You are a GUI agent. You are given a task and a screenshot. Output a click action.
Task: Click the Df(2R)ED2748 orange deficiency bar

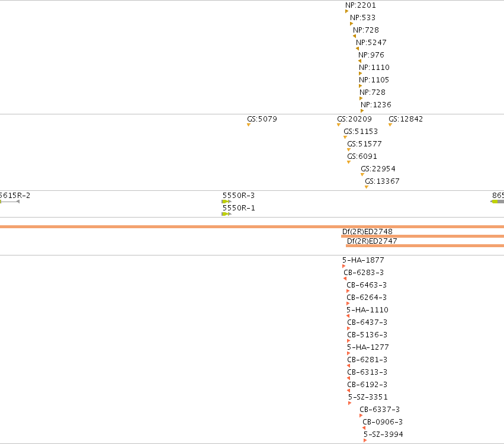pos(422,236)
